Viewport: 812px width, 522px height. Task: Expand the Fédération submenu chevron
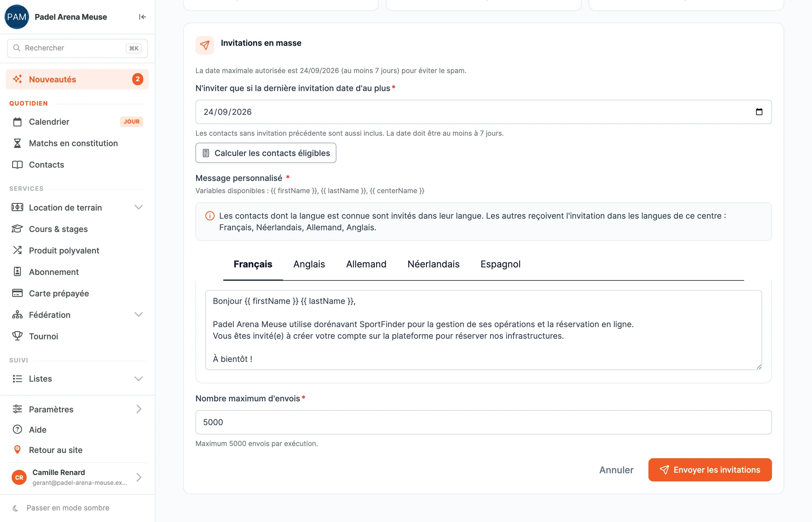click(x=138, y=315)
